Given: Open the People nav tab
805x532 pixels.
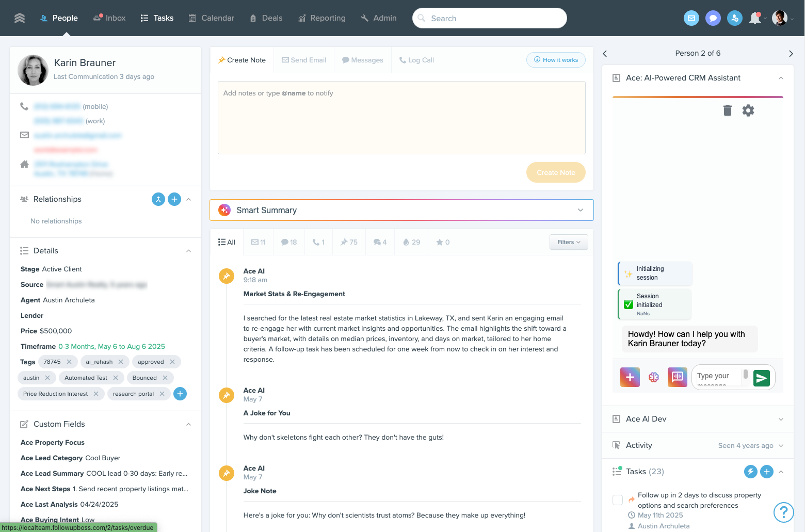Looking at the screenshot, I should [x=59, y=18].
